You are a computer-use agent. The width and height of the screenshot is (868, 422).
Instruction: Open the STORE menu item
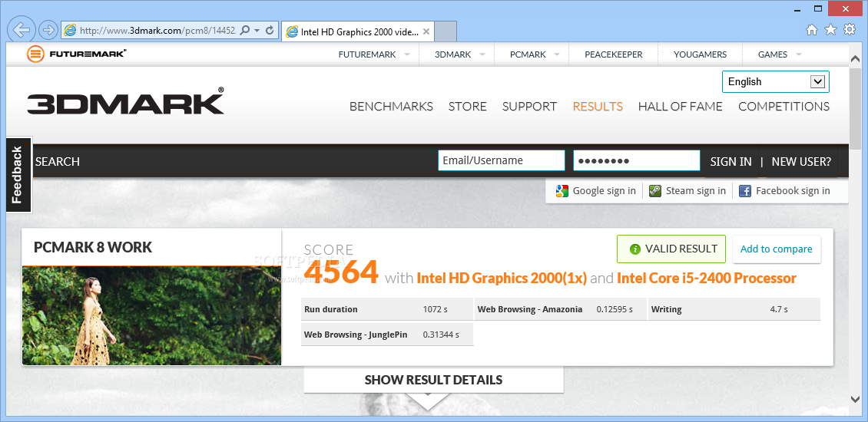467,106
